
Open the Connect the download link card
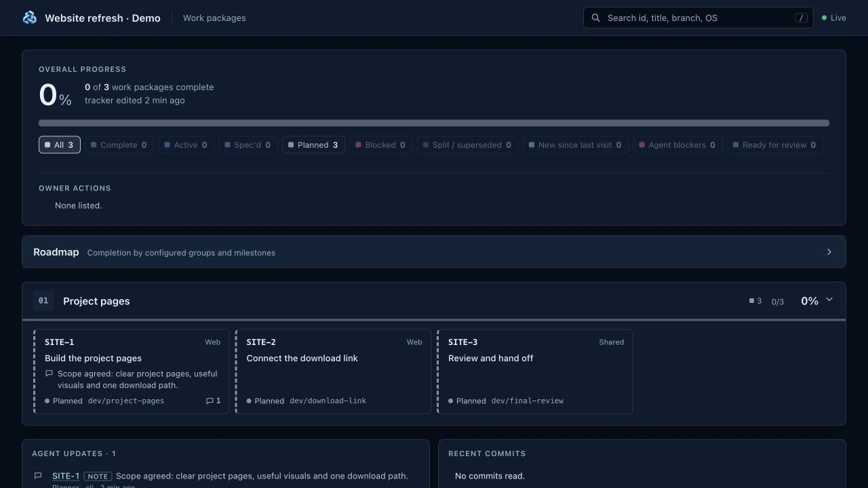point(333,371)
